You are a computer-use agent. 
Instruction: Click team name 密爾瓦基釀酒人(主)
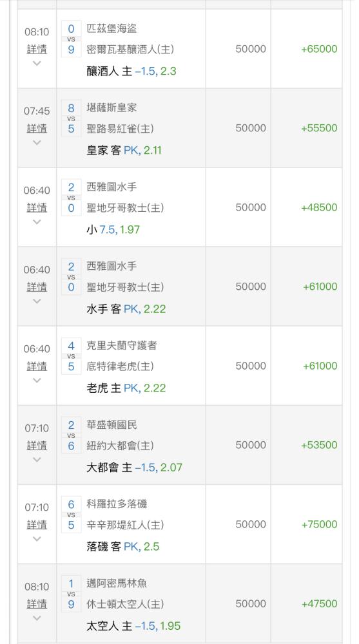pos(130,50)
